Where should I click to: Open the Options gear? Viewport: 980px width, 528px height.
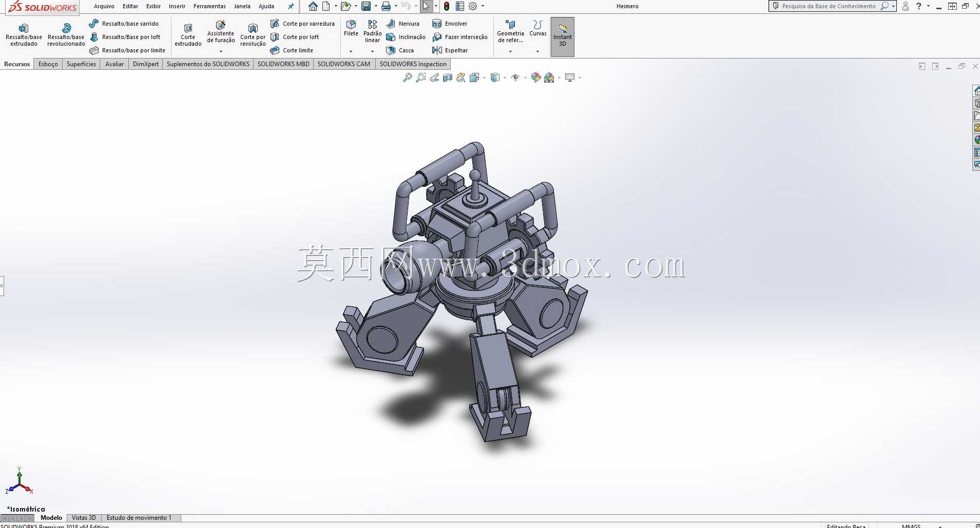[x=473, y=6]
